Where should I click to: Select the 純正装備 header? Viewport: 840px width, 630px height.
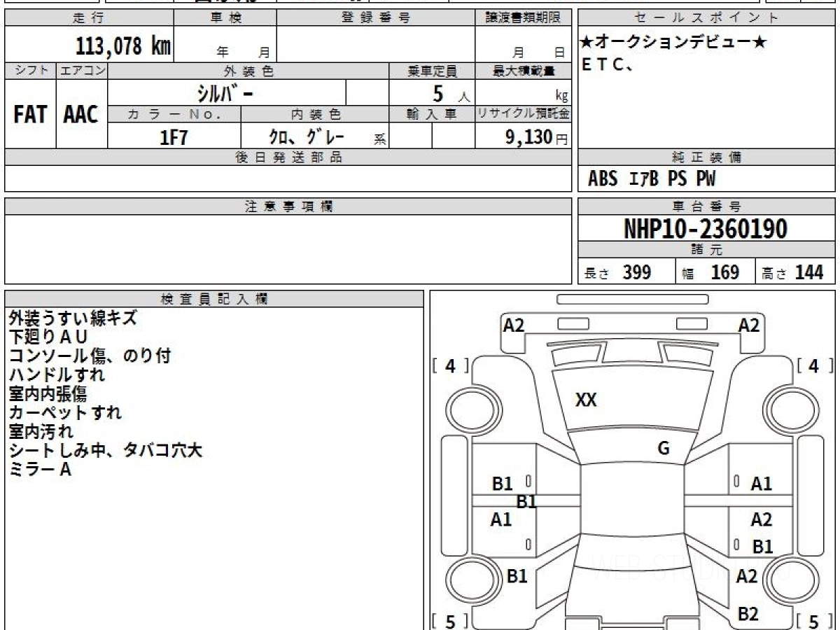pyautogui.click(x=707, y=157)
